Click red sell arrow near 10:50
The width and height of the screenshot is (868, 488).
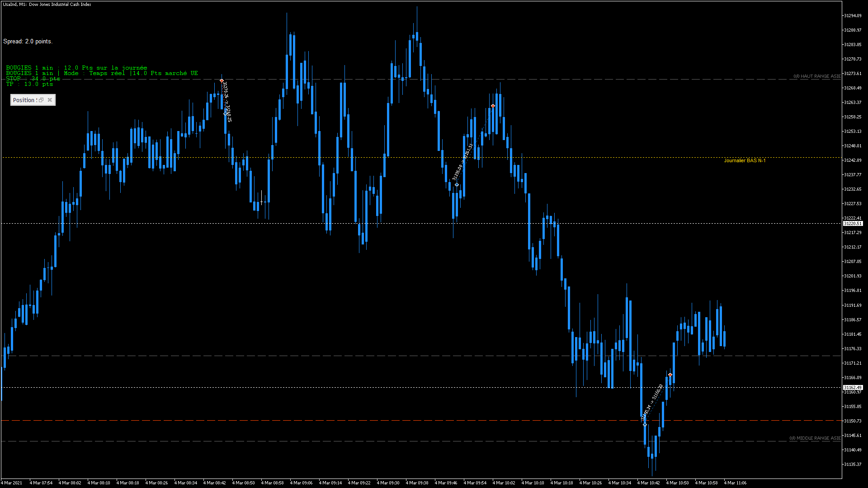tap(670, 375)
